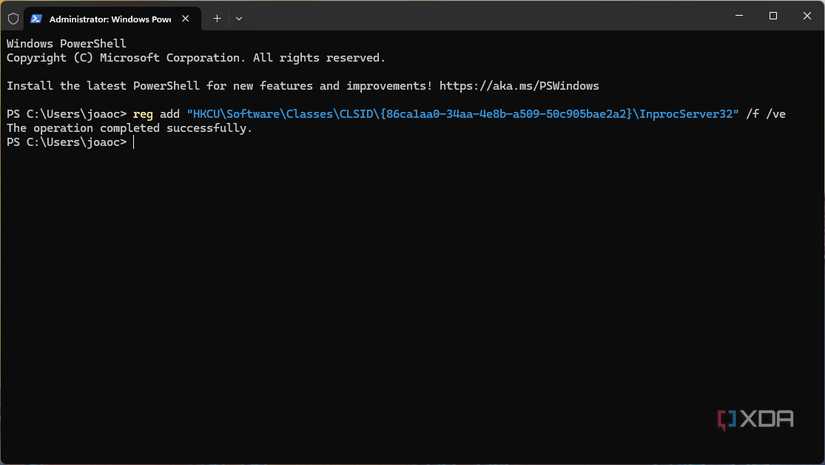Expand the new tab profile dropdown
The image size is (825, 465).
pyautogui.click(x=239, y=18)
